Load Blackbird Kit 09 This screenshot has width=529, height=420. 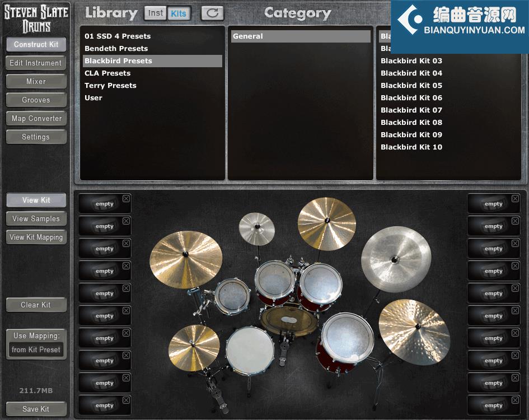tap(448, 135)
